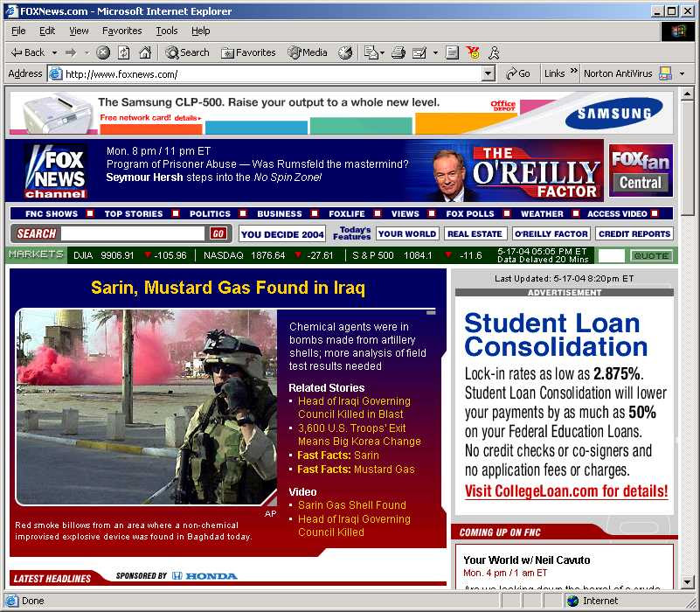
Task: Open the Edit icon dropdown arrow
Action: pyautogui.click(x=435, y=53)
